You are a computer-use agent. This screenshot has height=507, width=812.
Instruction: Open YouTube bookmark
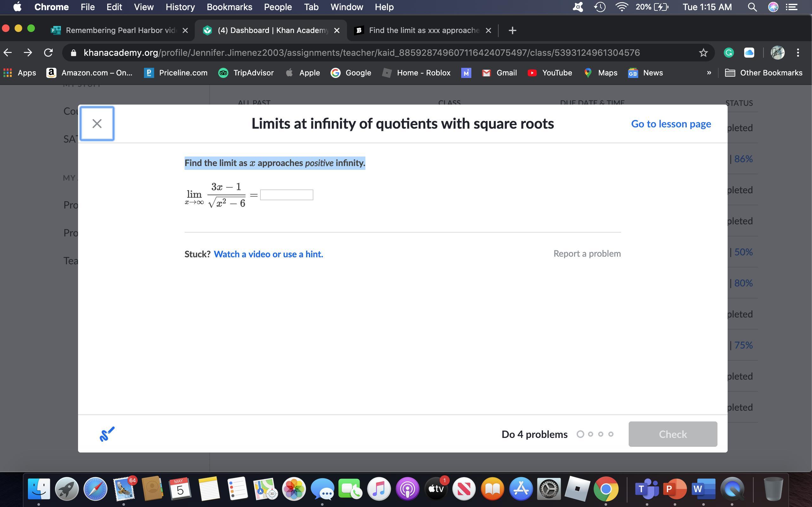pyautogui.click(x=550, y=73)
